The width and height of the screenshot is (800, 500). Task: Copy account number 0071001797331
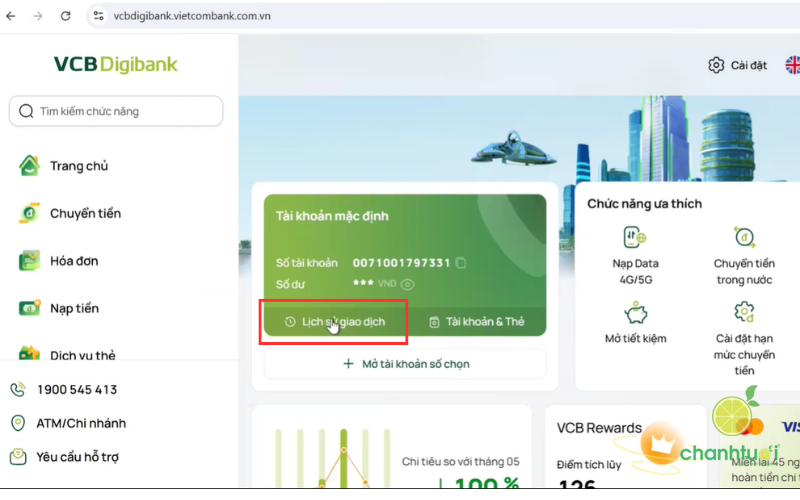pos(461,263)
